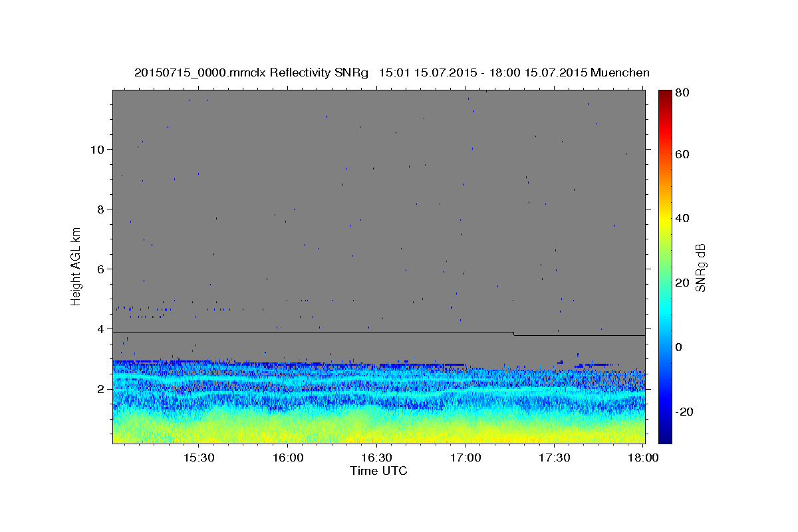Click the colorbar value 40
This screenshot has height=532, width=798.
(x=682, y=218)
